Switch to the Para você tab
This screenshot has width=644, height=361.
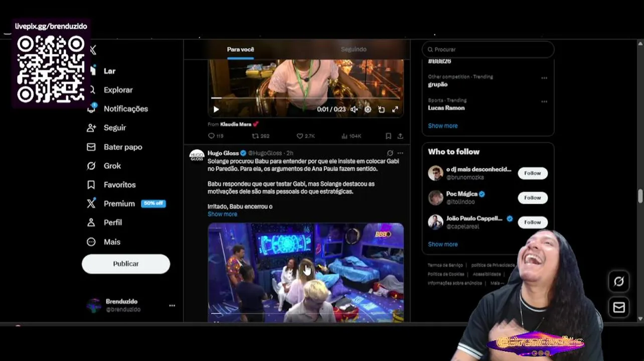(241, 49)
